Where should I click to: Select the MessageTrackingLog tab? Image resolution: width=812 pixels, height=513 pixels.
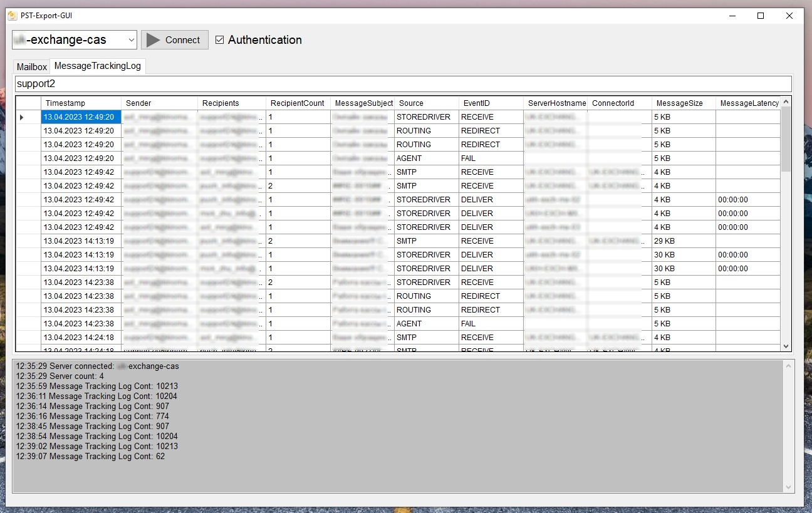[x=98, y=66]
